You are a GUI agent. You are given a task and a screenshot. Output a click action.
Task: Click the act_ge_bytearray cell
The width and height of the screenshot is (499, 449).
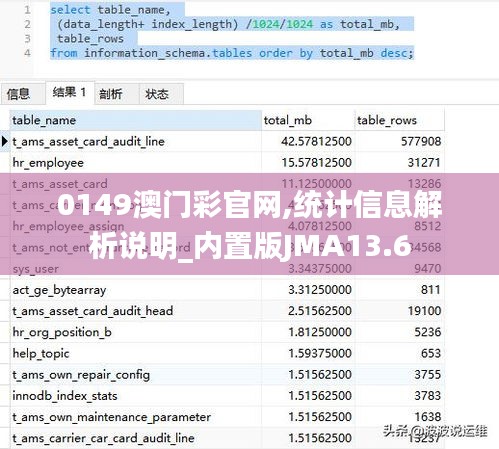[135, 290]
